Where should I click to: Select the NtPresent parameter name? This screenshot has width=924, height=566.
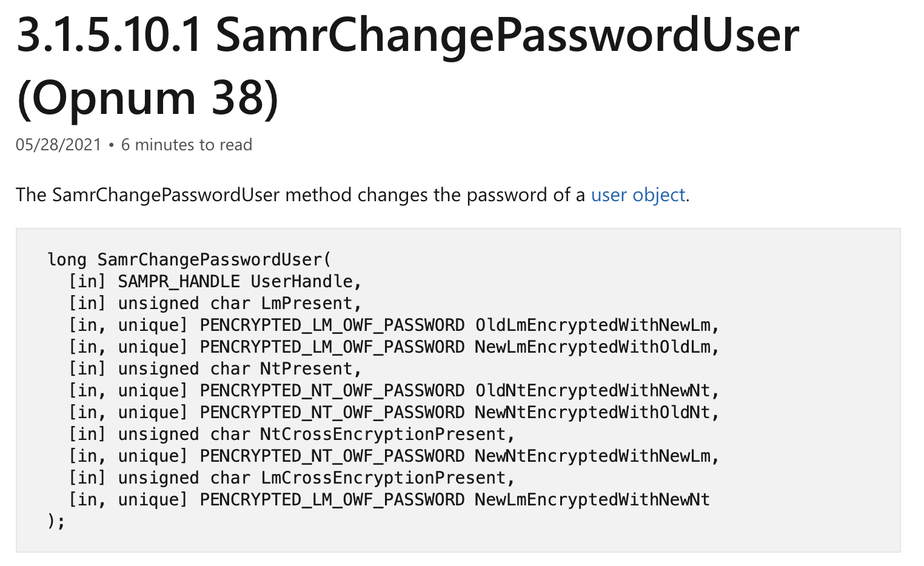coord(306,368)
